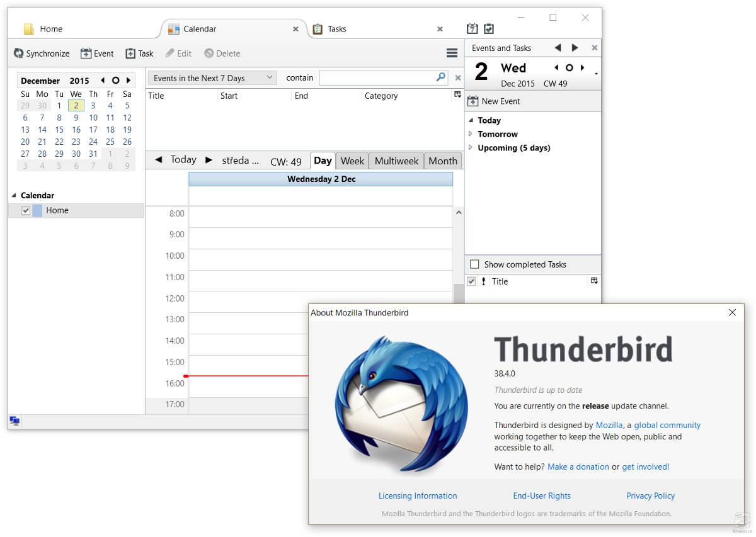Select December 25 in mini calendar
Image resolution: width=756 pixels, height=537 pixels.
(110, 142)
